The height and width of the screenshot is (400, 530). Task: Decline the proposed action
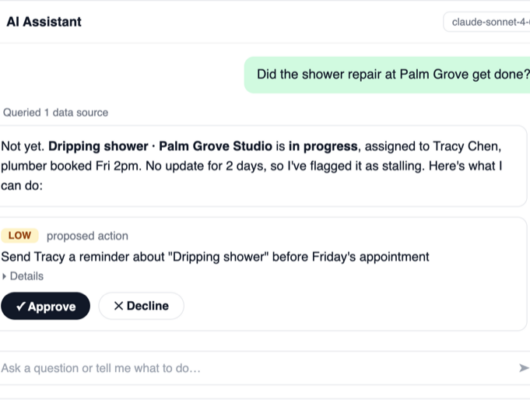[141, 306]
